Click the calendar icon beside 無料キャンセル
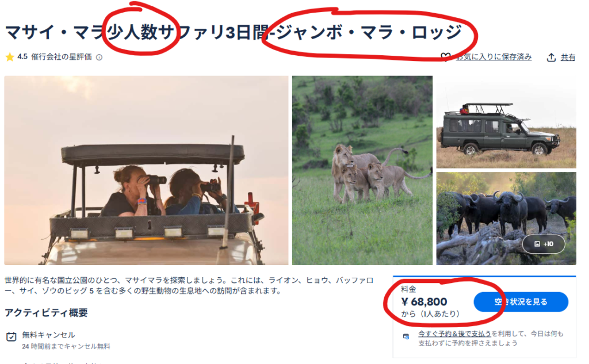The width and height of the screenshot is (589, 364). pyautogui.click(x=12, y=336)
